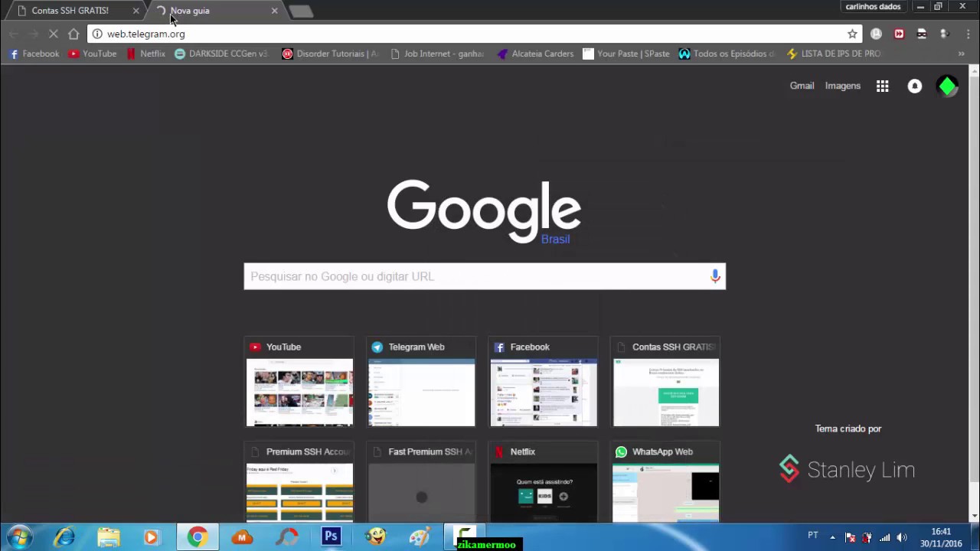Open the orange cloud M app in taskbar
Viewport: 980px width, 551px height.
coord(242,537)
